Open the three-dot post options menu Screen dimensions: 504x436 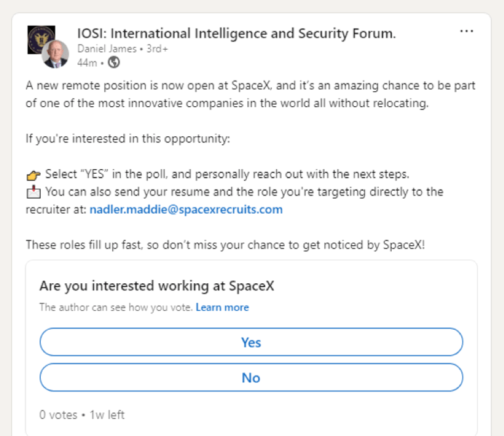pos(467,31)
